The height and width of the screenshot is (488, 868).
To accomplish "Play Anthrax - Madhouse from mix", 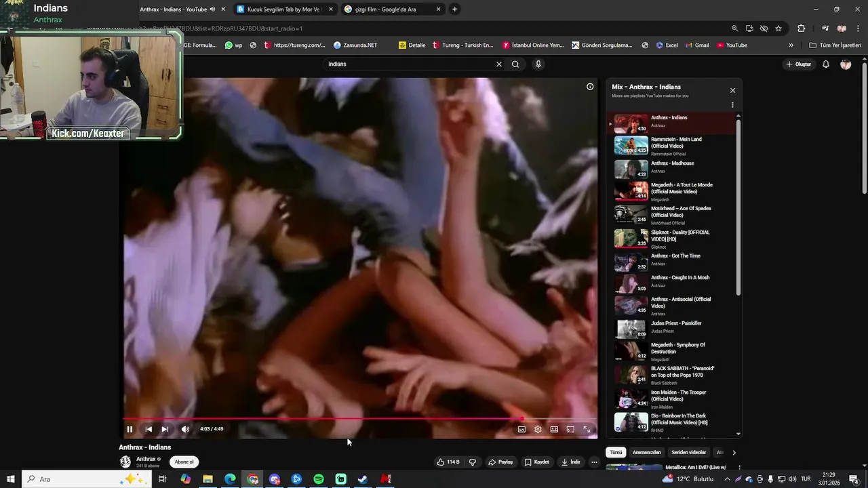I will click(x=671, y=168).
